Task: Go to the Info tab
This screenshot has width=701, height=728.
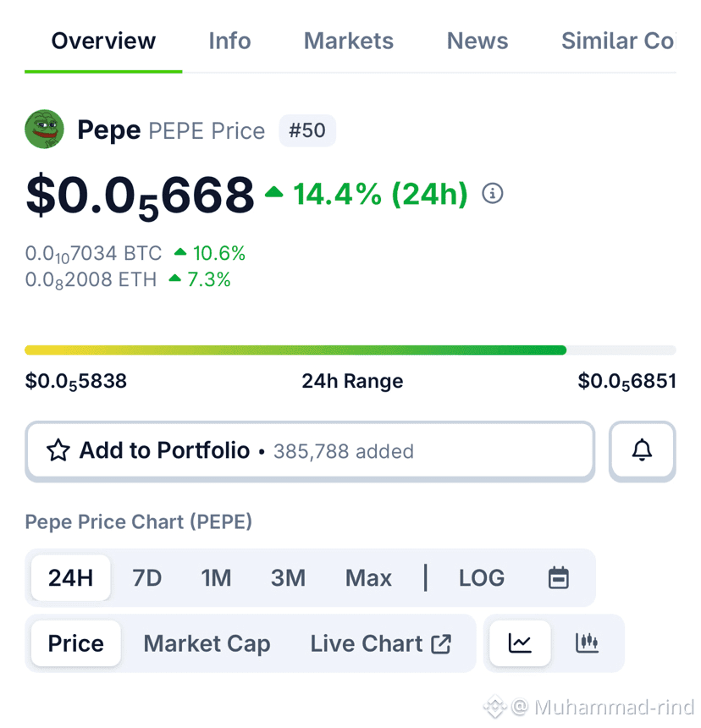Action: point(229,41)
